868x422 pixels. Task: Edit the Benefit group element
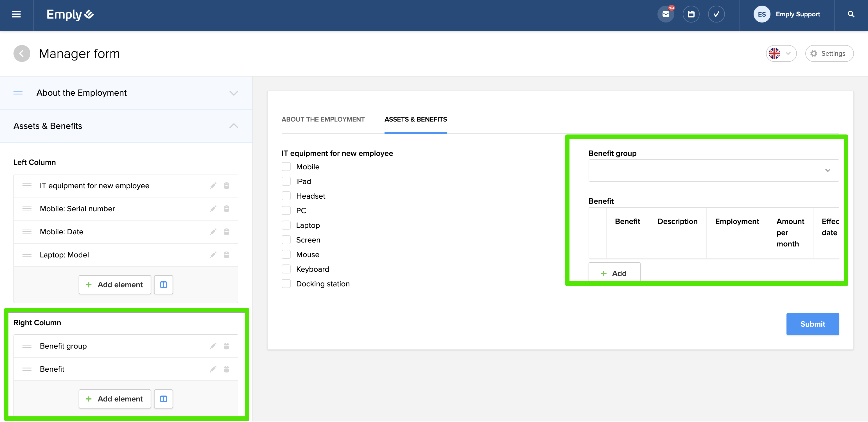[213, 346]
